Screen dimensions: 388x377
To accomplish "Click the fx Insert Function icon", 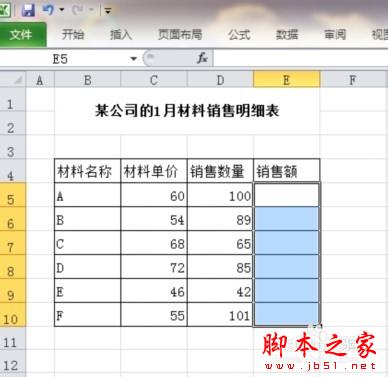I will pyautogui.click(x=202, y=59).
